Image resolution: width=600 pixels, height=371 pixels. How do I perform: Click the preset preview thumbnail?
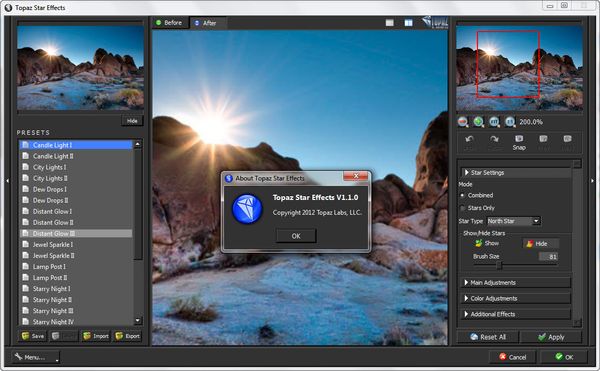(x=80, y=68)
